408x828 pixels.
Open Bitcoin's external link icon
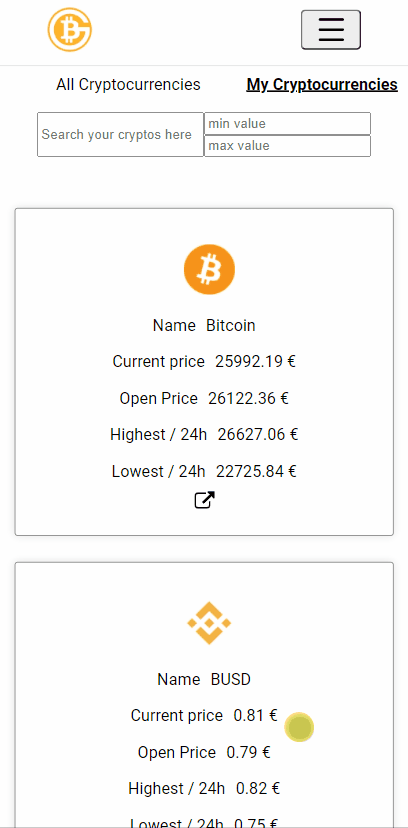tap(204, 500)
